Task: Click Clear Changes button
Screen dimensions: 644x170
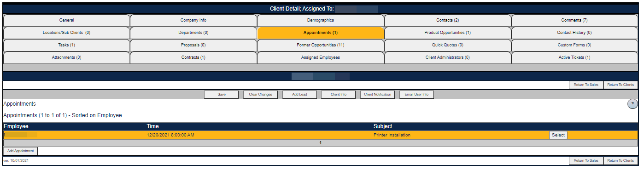Action: [261, 95]
